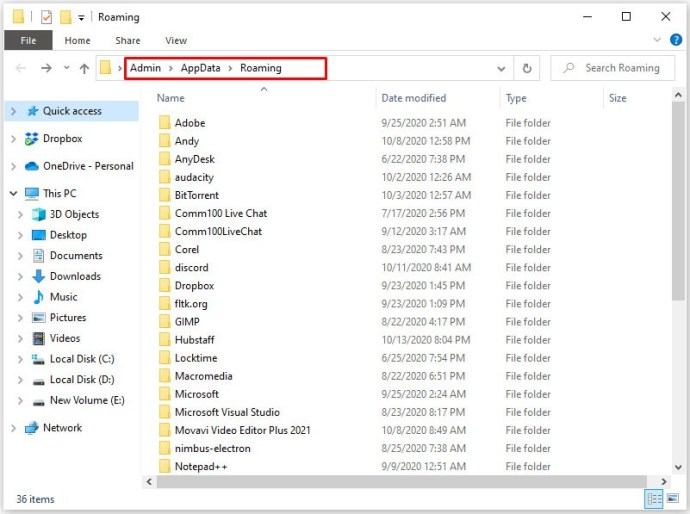
Task: Switch to the Home ribbon tab
Action: tap(77, 40)
